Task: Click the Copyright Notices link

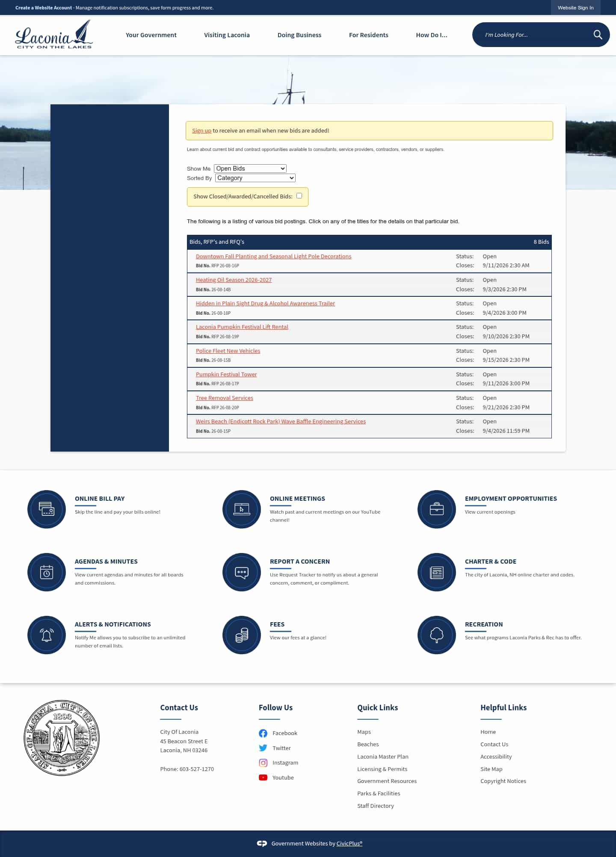Action: tap(503, 781)
